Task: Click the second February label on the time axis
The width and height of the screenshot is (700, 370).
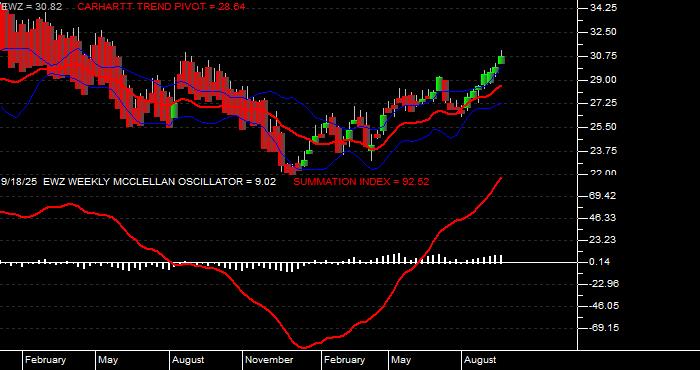Action: coord(345,360)
